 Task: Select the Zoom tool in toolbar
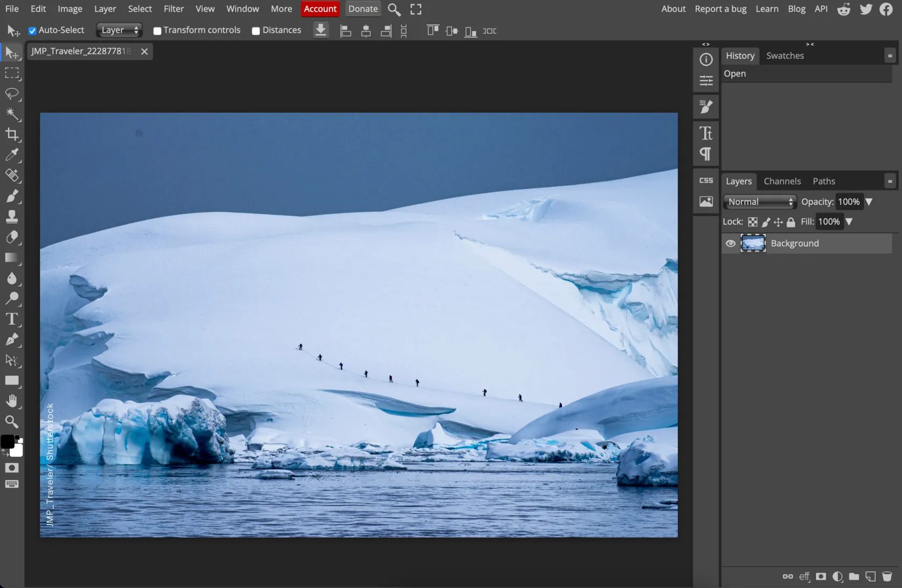pos(12,422)
